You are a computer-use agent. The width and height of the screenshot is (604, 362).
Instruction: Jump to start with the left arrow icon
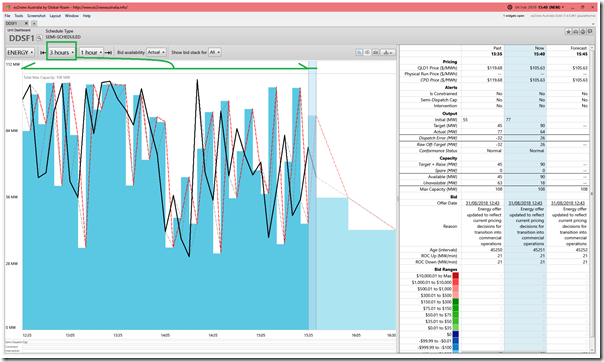[43, 52]
